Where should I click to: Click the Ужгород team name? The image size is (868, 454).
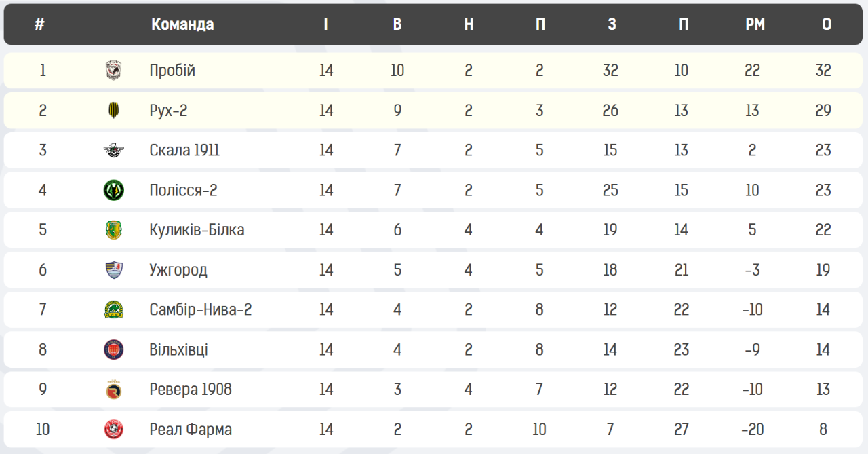(178, 270)
